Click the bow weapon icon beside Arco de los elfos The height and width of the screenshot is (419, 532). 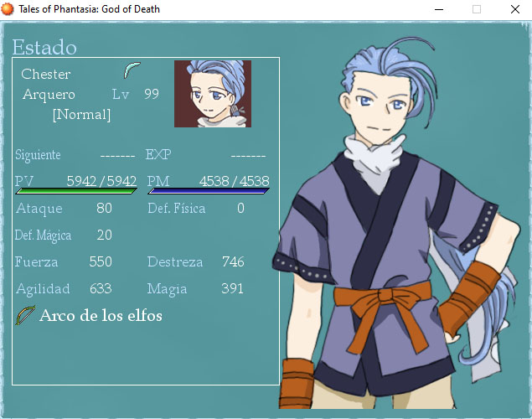(x=25, y=315)
